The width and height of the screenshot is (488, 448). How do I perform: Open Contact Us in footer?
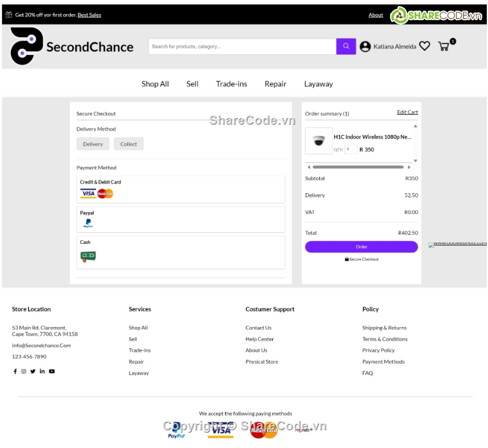[258, 328]
